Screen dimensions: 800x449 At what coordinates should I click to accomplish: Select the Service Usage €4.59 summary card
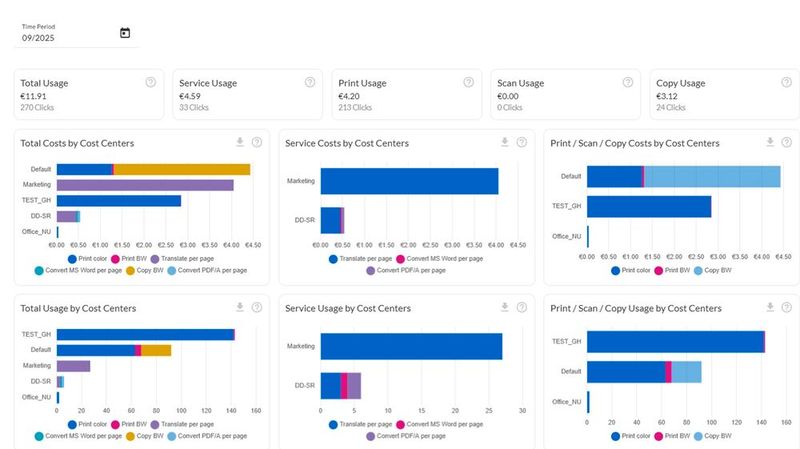(247, 94)
